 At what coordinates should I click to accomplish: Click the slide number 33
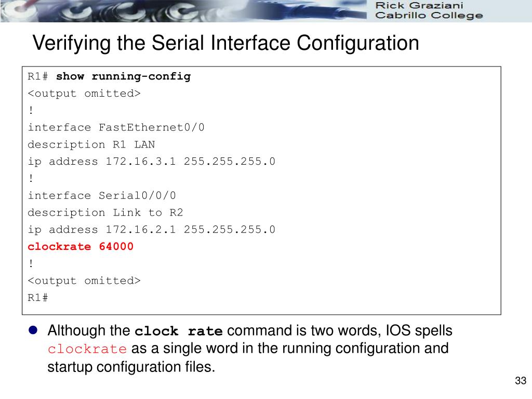coord(521,381)
